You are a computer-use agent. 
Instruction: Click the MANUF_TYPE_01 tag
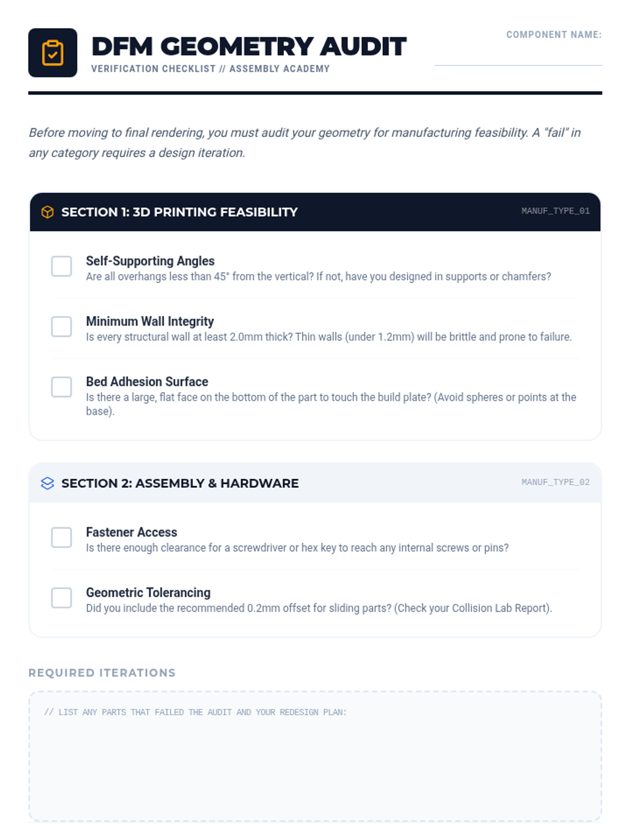pyautogui.click(x=555, y=211)
